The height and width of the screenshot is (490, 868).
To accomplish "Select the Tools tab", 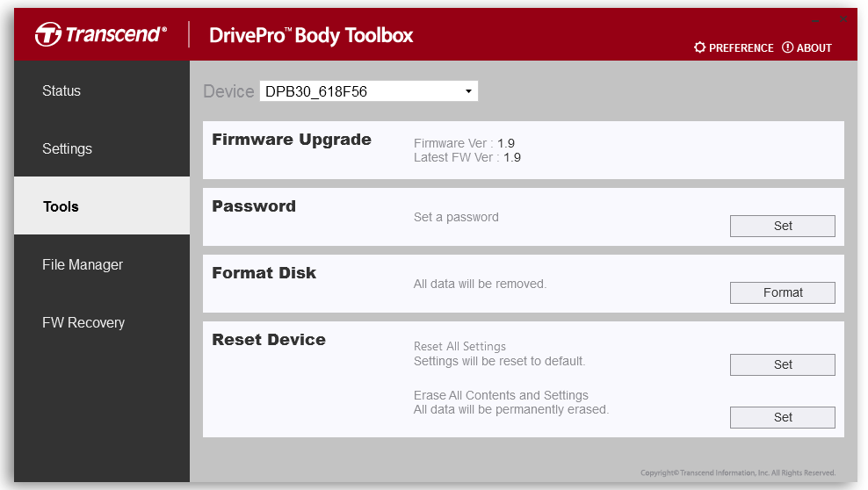I will point(61,206).
